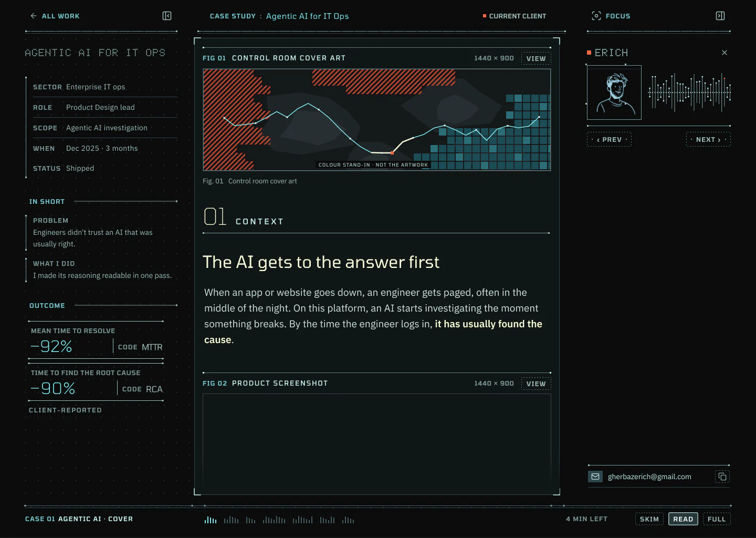The height and width of the screenshot is (538, 756).
Task: Collapse the right panel icon
Action: pyautogui.click(x=720, y=16)
